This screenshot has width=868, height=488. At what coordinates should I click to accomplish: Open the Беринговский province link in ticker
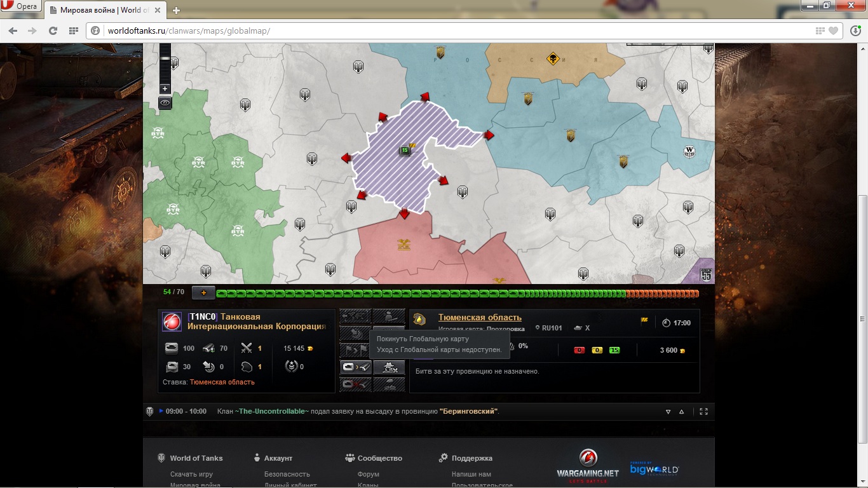coord(469,412)
